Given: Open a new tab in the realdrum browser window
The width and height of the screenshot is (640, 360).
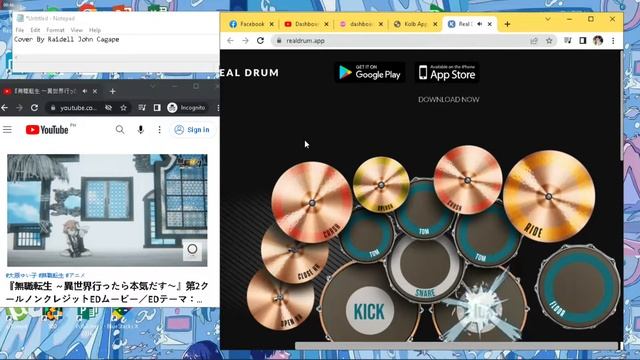Looking at the screenshot, I should [507, 24].
